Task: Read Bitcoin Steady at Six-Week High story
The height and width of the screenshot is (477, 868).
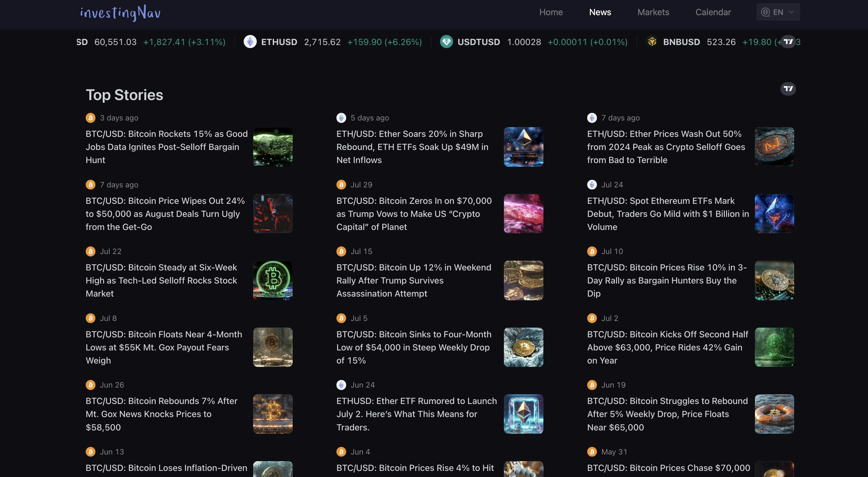Action: [161, 281]
